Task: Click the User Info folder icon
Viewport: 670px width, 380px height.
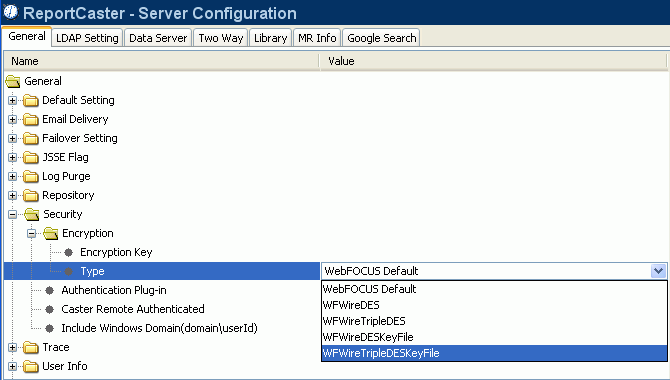Action: click(31, 366)
